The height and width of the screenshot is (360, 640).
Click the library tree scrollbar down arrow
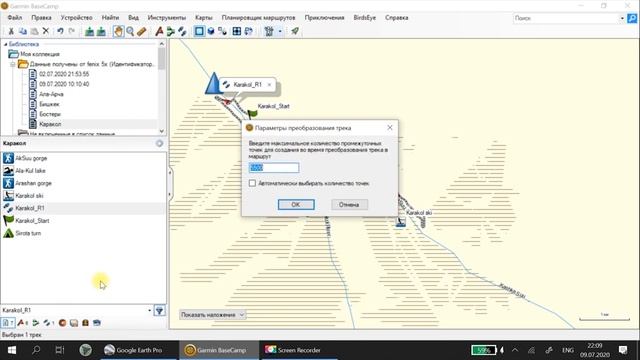pyautogui.click(x=162, y=131)
